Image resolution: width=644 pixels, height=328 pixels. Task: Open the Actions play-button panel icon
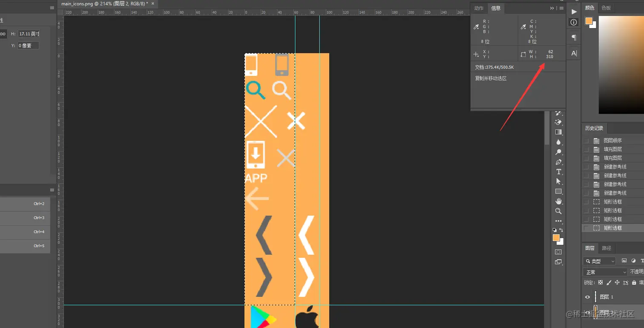pos(574,11)
